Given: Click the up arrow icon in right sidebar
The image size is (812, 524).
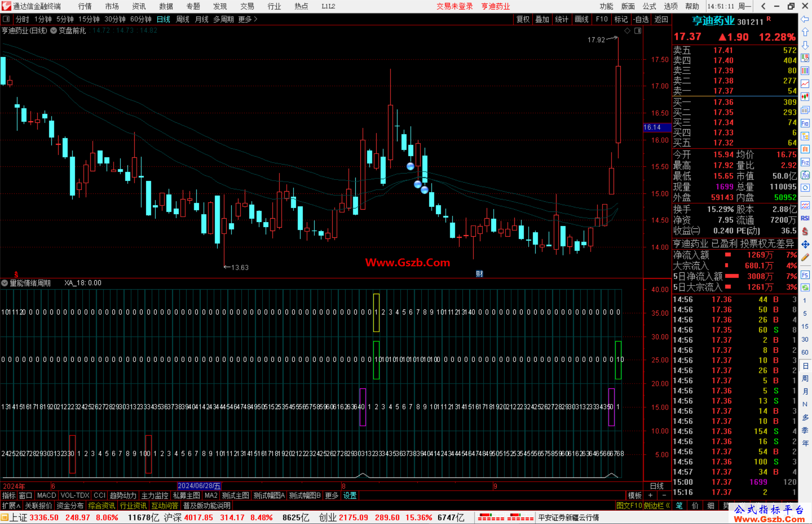Looking at the screenshot, I should click(x=805, y=32).
